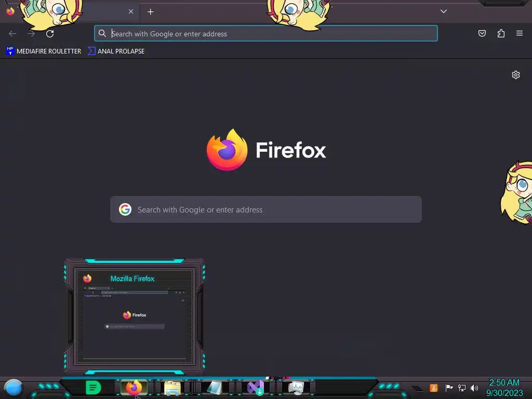
Task: Go forward with the forward arrow
Action: tap(31, 34)
